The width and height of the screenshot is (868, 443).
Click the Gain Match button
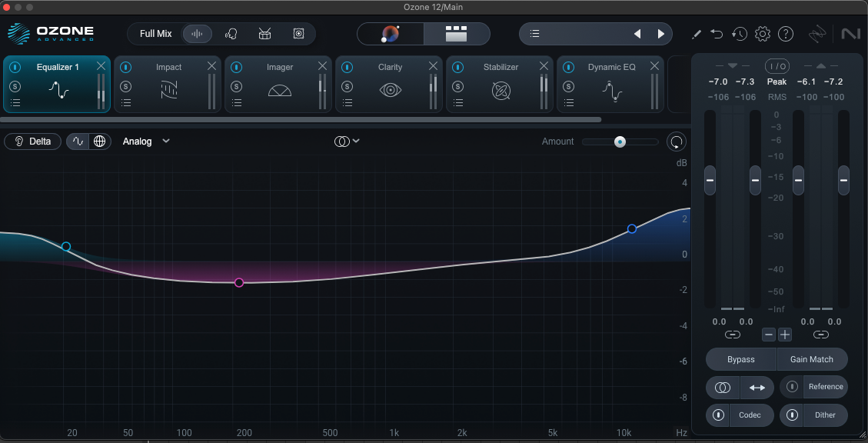(x=812, y=359)
